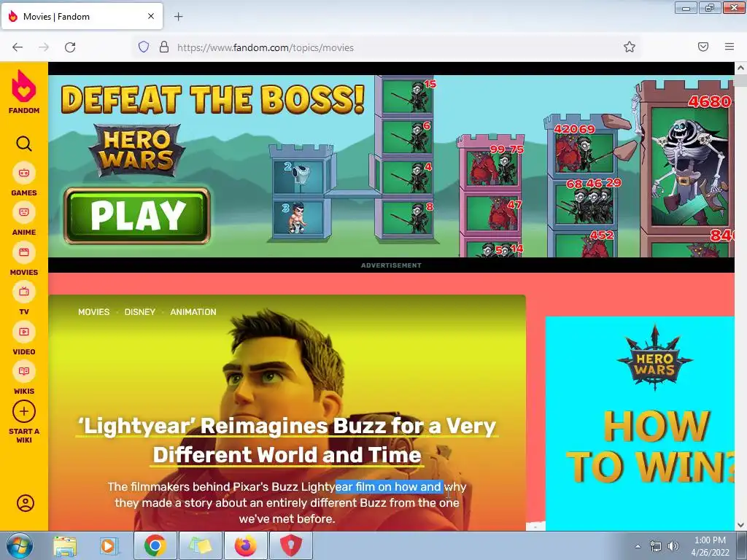Show hidden tray icons arrow
Screen dimensions: 747x560
[x=638, y=546]
